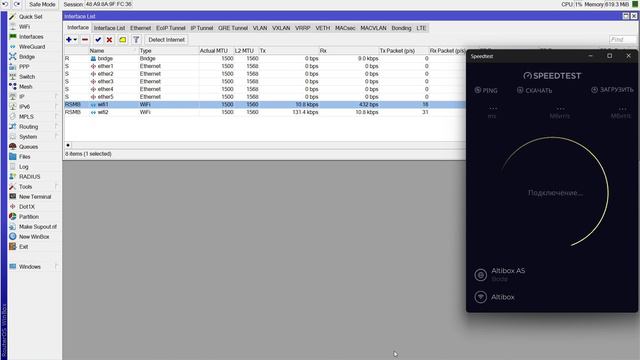
Task: Select the ether3 interface row
Action: click(264, 82)
